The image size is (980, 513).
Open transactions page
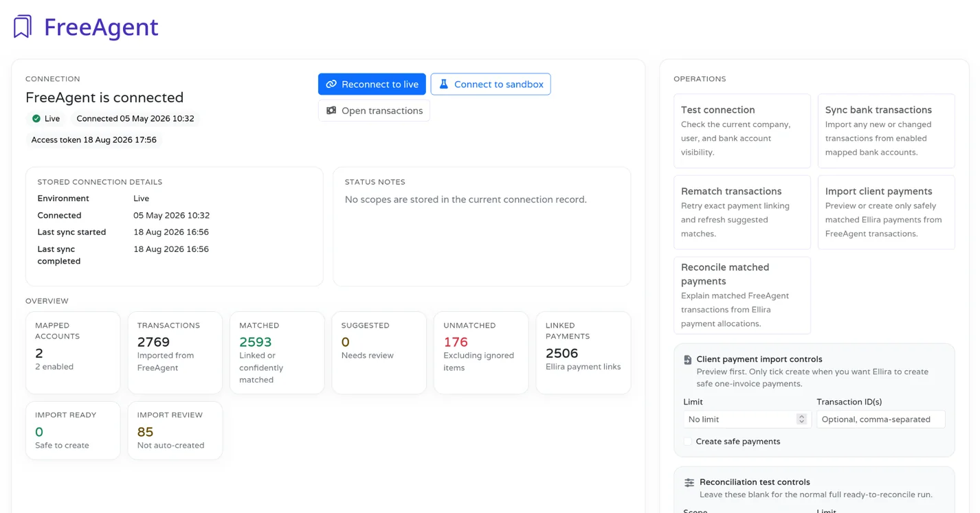coord(374,111)
